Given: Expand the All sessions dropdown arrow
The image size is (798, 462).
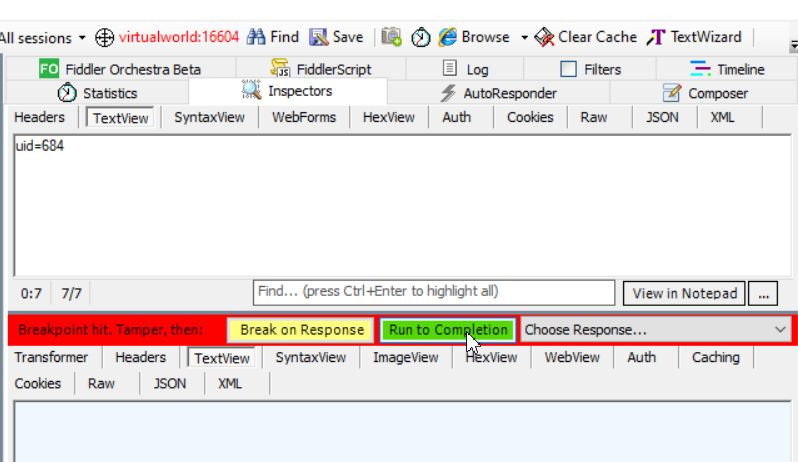Looking at the screenshot, I should (x=82, y=38).
